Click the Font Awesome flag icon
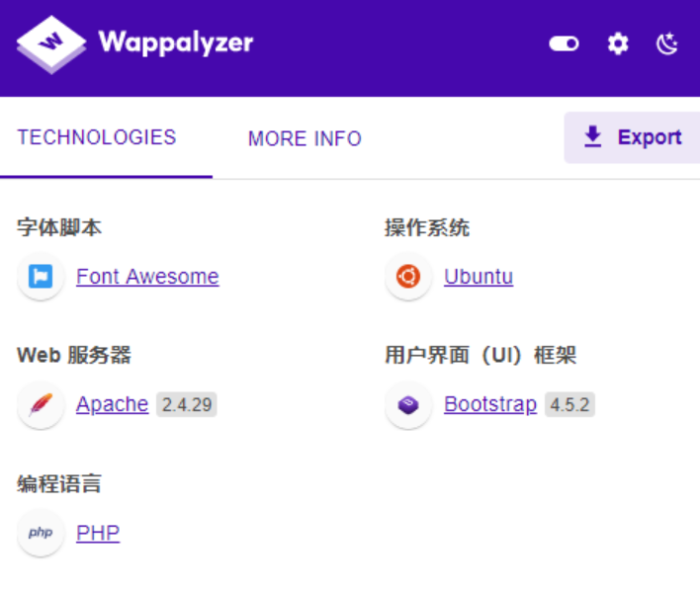Image resolution: width=700 pixels, height=594 pixels. [x=41, y=277]
